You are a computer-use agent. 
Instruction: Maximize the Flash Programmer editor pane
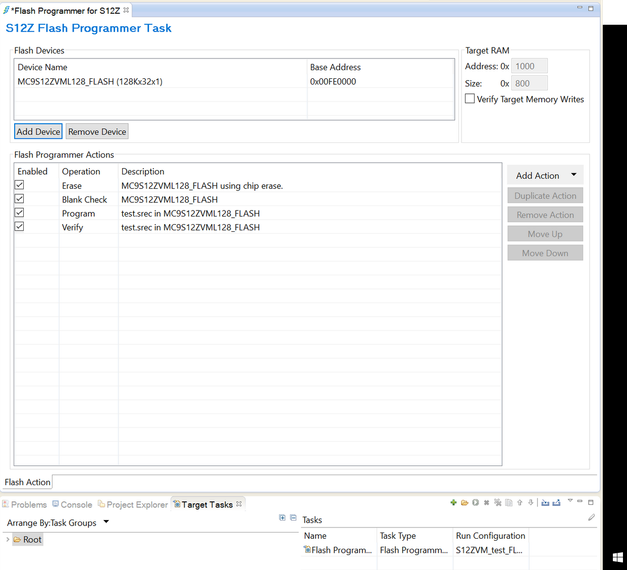pyautogui.click(x=591, y=8)
